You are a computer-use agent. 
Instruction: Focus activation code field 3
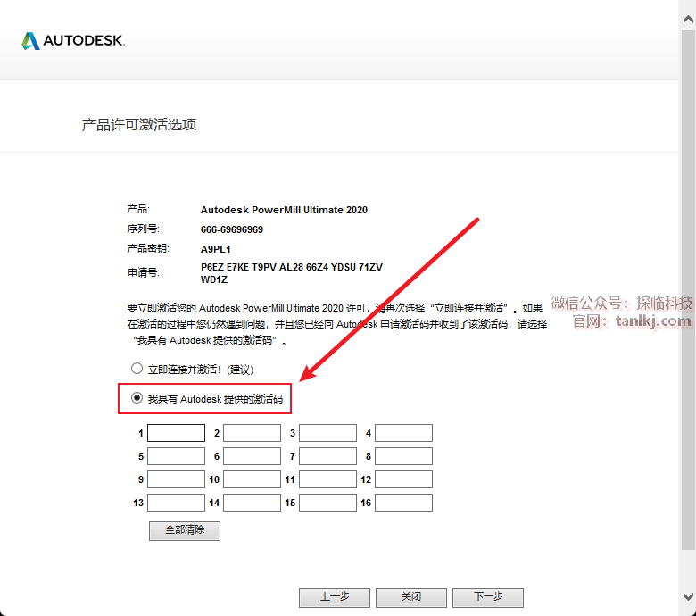pyautogui.click(x=328, y=433)
